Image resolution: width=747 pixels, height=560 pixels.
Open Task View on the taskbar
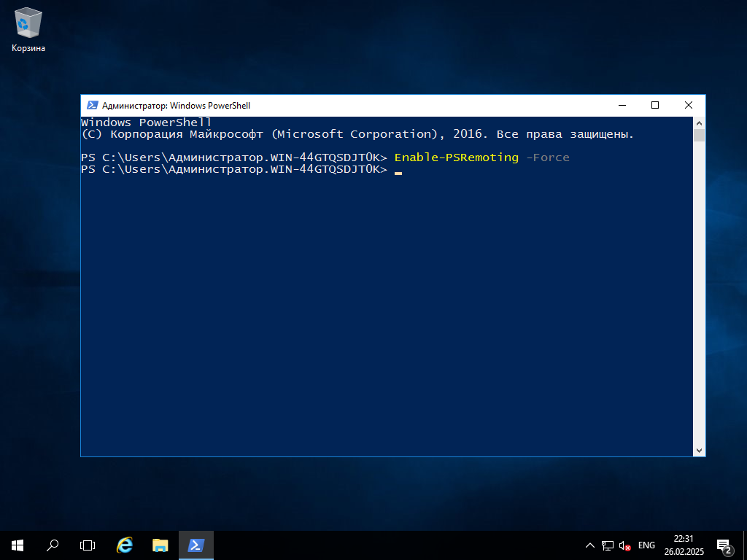(x=88, y=545)
